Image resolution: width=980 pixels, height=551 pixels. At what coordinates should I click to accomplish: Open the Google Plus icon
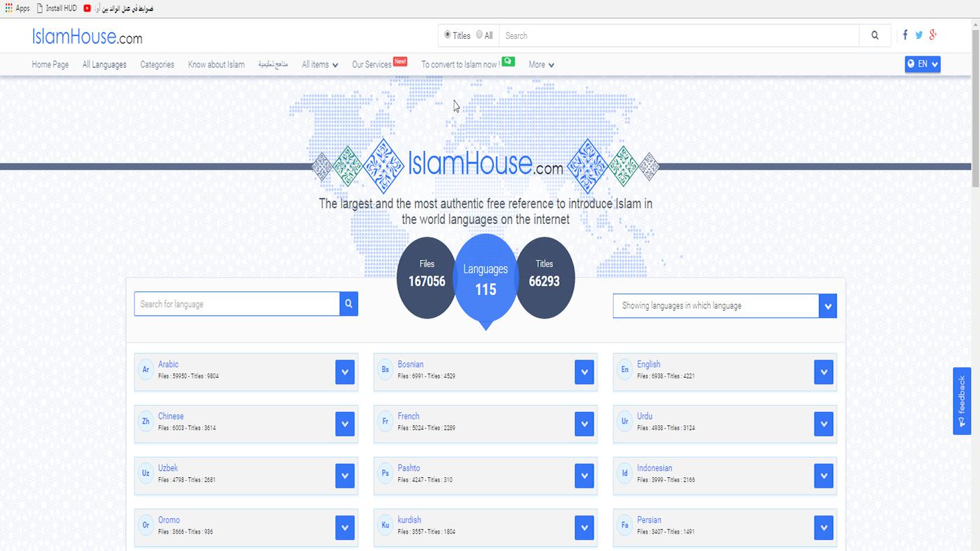click(933, 35)
